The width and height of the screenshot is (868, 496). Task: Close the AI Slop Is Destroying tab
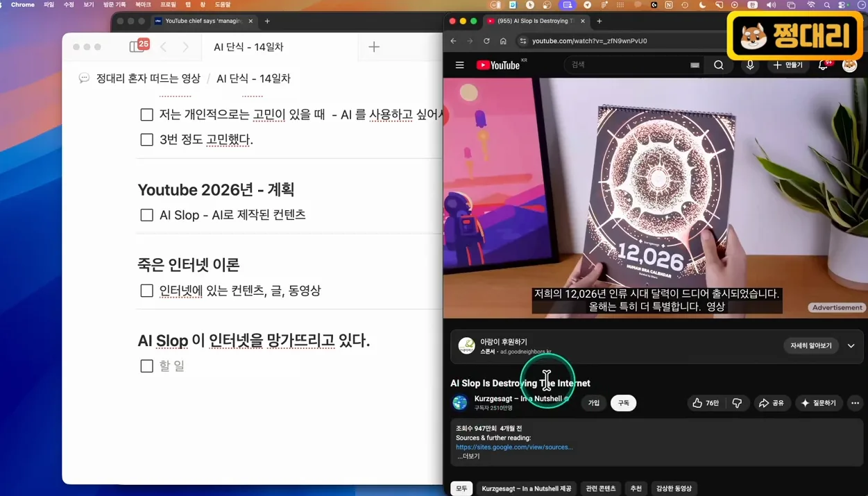583,22
